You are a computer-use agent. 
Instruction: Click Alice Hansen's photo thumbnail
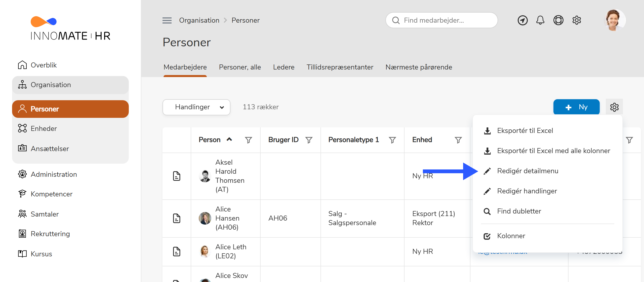pyautogui.click(x=205, y=218)
